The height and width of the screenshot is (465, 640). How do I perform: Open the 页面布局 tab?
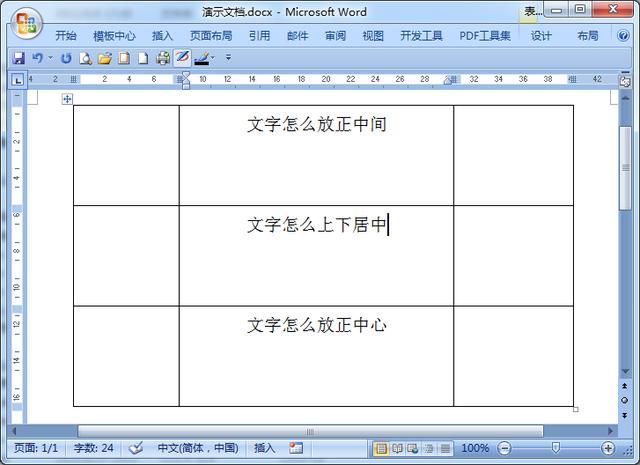click(x=211, y=36)
